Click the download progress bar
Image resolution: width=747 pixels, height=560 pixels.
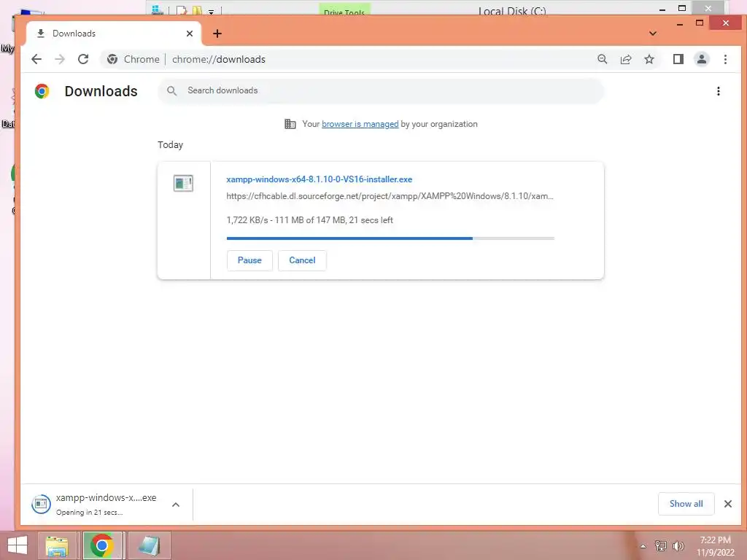click(x=390, y=238)
